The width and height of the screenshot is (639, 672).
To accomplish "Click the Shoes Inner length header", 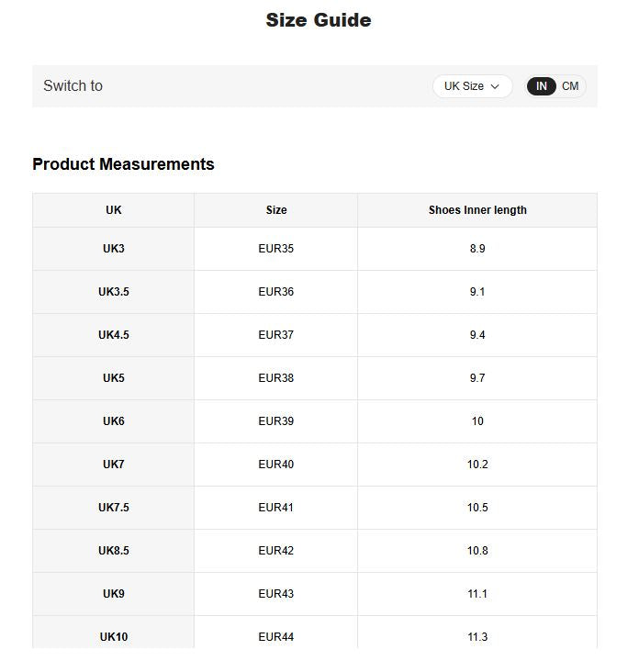I will 477,210.
